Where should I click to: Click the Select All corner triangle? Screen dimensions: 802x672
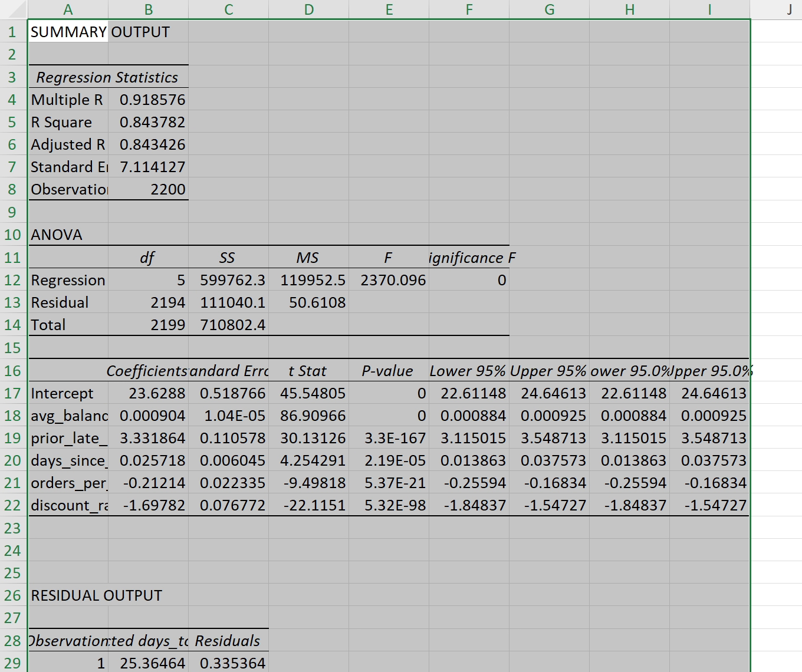click(x=14, y=9)
